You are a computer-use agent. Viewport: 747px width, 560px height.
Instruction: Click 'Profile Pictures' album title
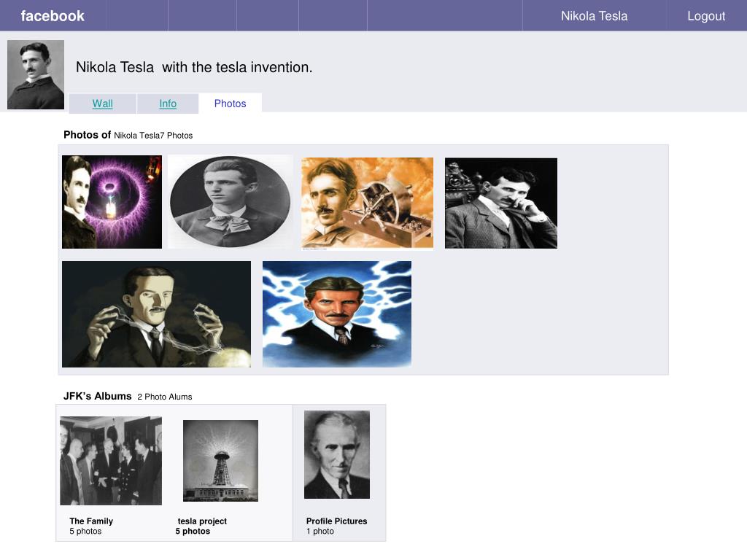pyautogui.click(x=337, y=521)
